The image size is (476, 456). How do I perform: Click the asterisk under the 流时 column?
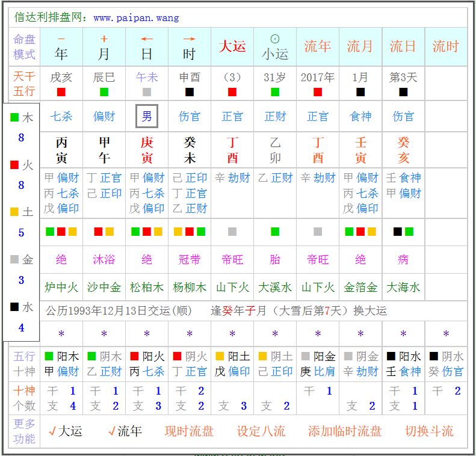(446, 334)
